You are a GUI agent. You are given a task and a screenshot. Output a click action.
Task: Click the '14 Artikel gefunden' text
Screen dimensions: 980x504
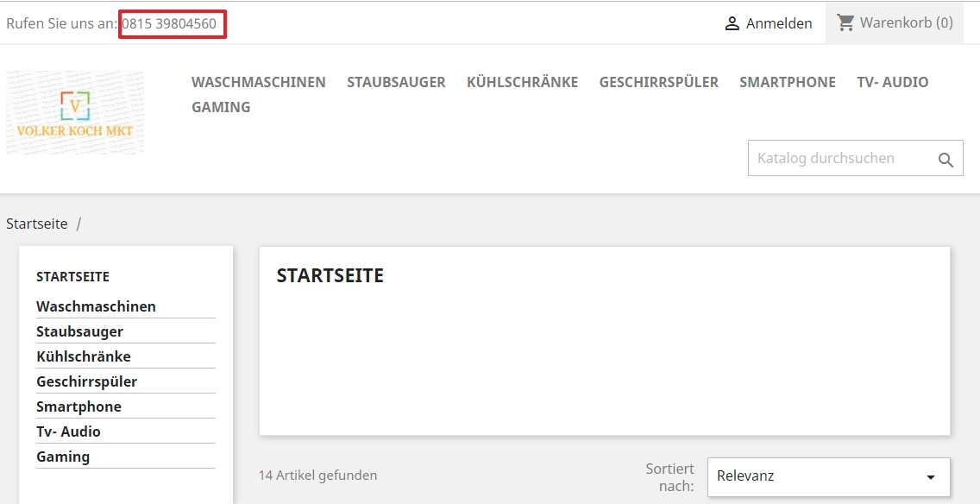(318, 476)
